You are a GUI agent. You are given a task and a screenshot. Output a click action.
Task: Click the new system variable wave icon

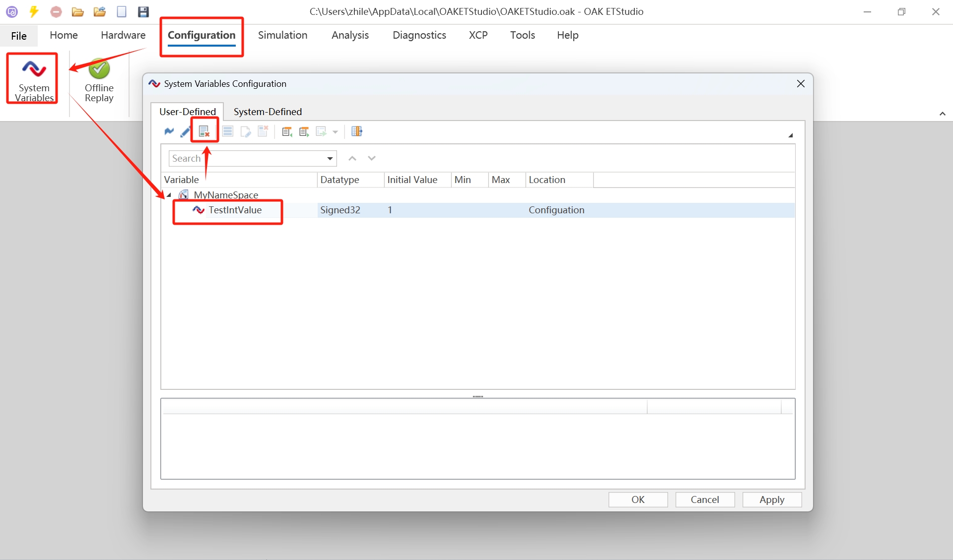click(169, 131)
